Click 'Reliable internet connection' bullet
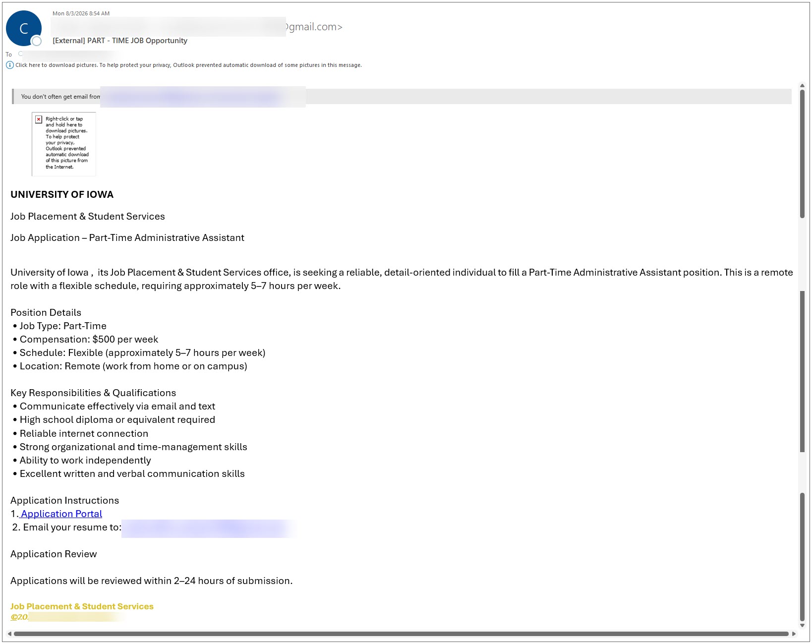Image resolution: width=812 pixels, height=644 pixels. 81,433
